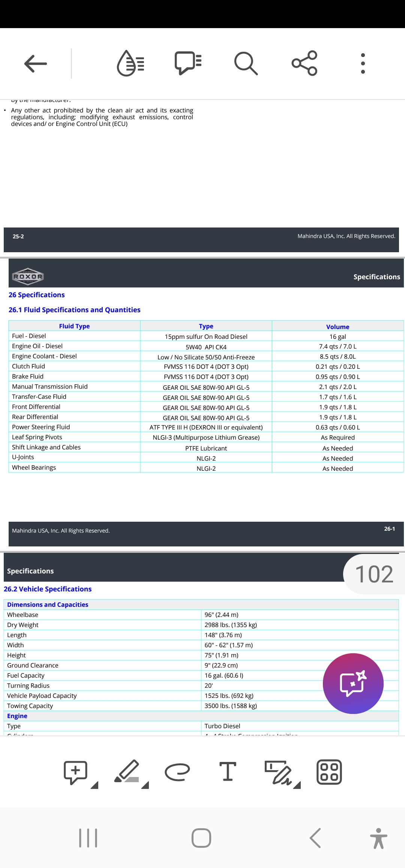
Task: Select the highlighter pen tool
Action: pyautogui.click(x=127, y=771)
